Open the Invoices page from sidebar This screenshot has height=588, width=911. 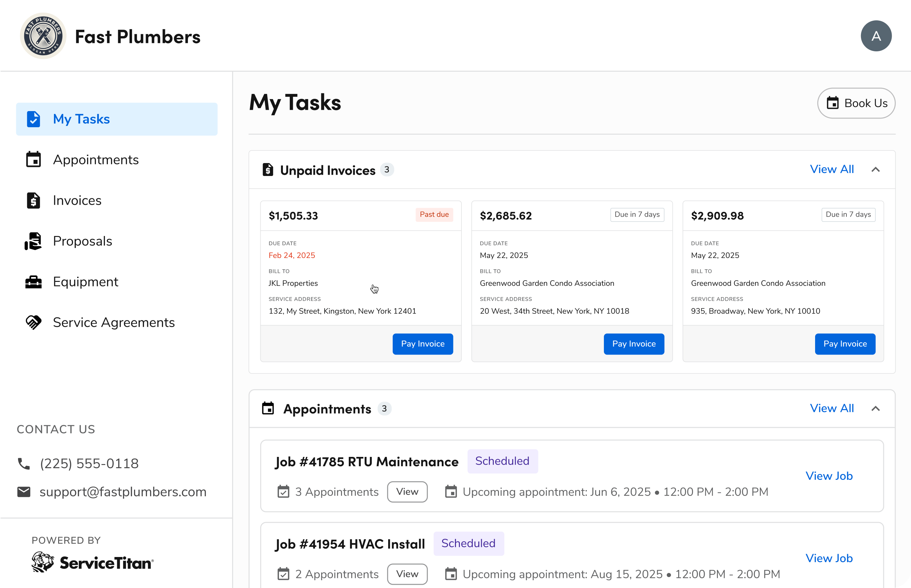pos(77,201)
